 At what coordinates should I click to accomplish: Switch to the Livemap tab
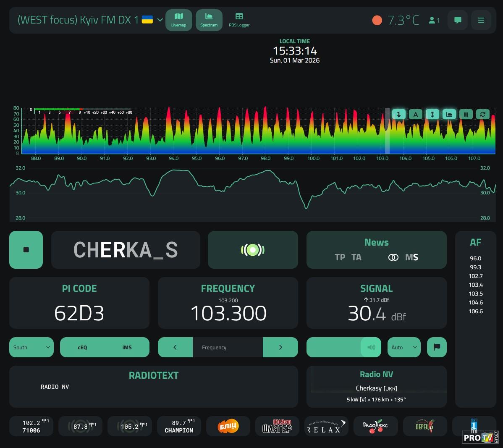[x=178, y=20]
